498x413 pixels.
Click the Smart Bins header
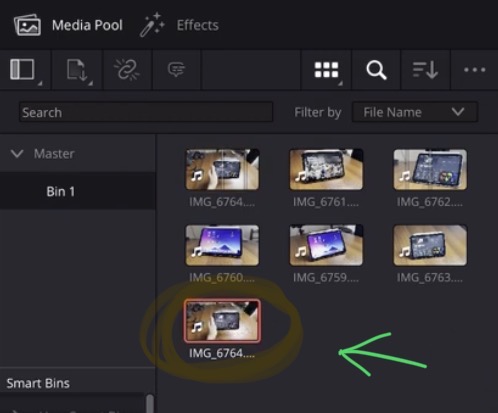click(38, 383)
